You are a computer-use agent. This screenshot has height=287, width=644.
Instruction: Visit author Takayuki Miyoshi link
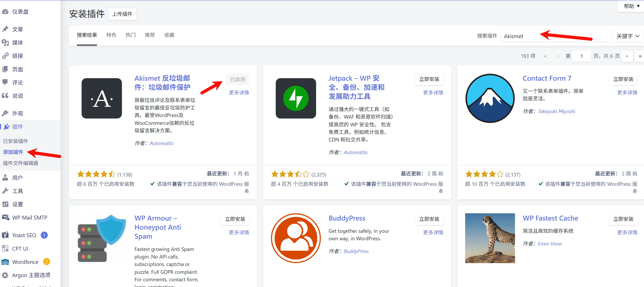pos(557,111)
